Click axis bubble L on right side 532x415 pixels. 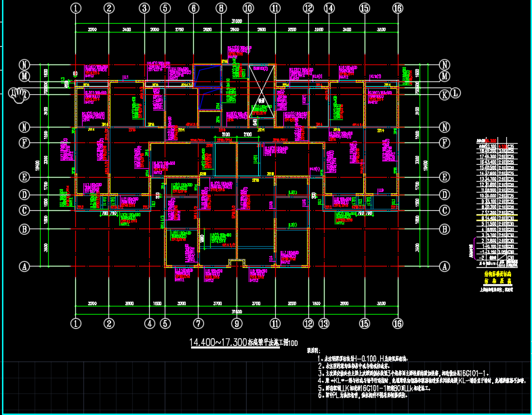tap(456, 94)
